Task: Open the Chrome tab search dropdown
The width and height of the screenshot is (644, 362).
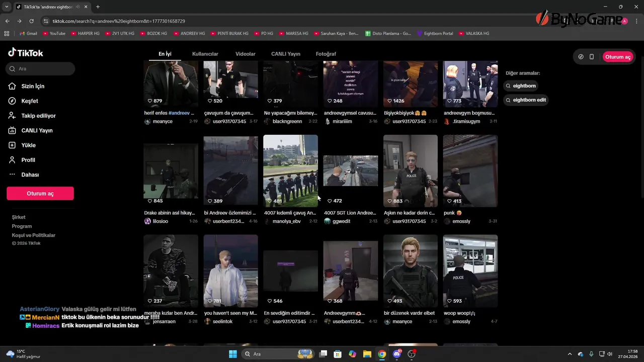Action: click(x=7, y=7)
